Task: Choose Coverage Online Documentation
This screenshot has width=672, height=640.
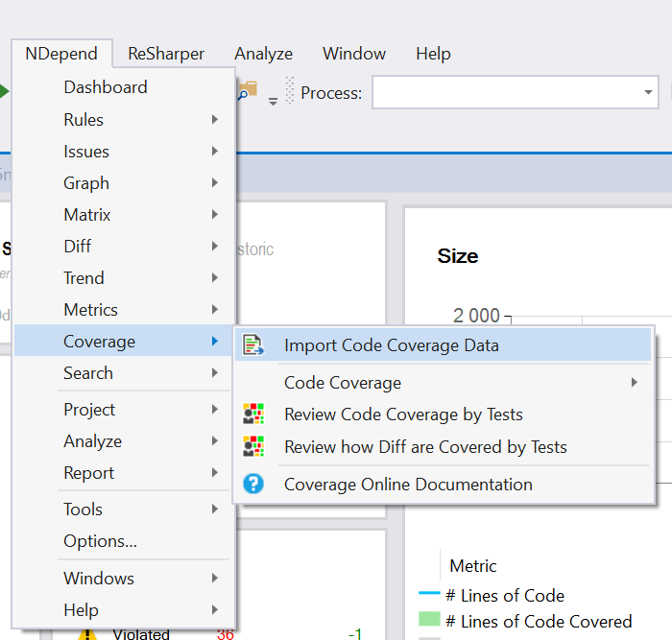Action: [x=444, y=485]
